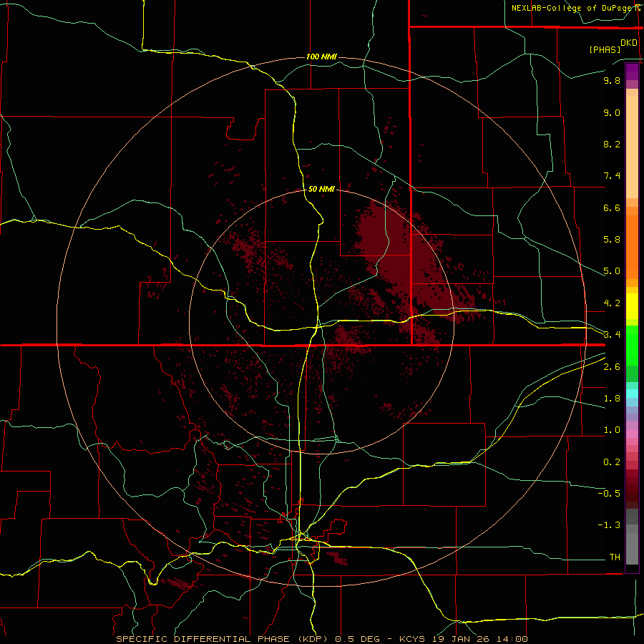Click the 1.8 scale value
The width and height of the screenshot is (644, 644).
pos(612,399)
